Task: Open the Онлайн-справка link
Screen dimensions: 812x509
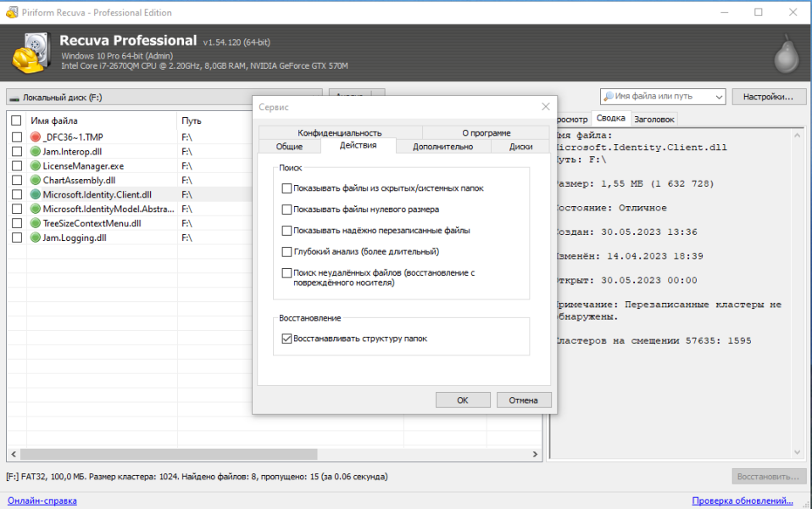Action: [42, 501]
